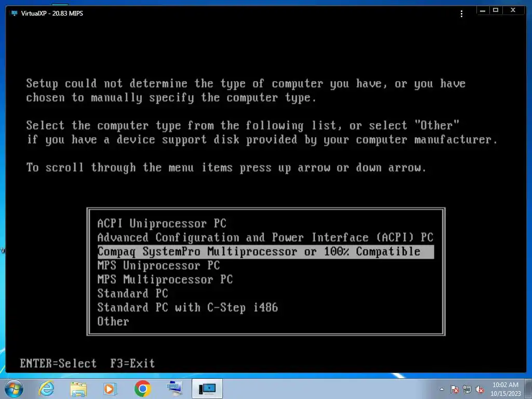Click the muted volume tray icon

click(480, 389)
